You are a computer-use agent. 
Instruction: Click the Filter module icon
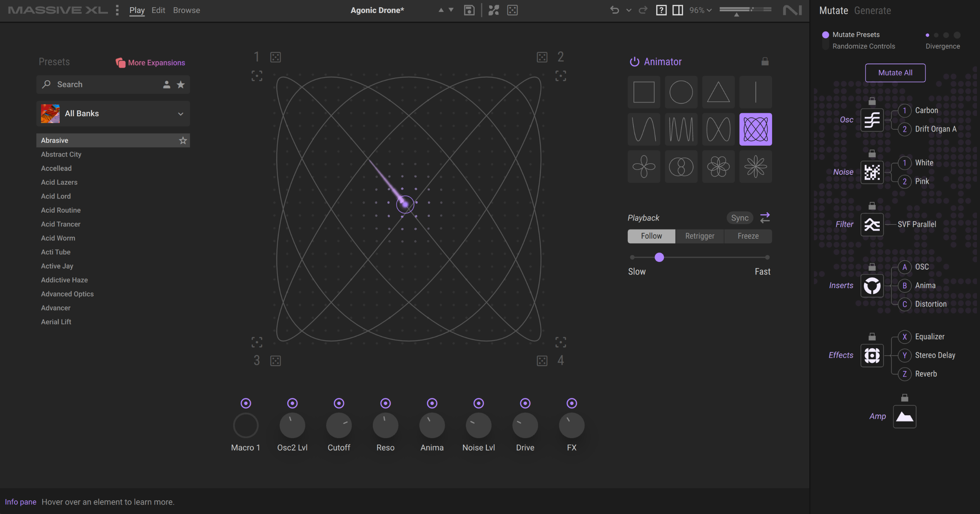coord(872,224)
